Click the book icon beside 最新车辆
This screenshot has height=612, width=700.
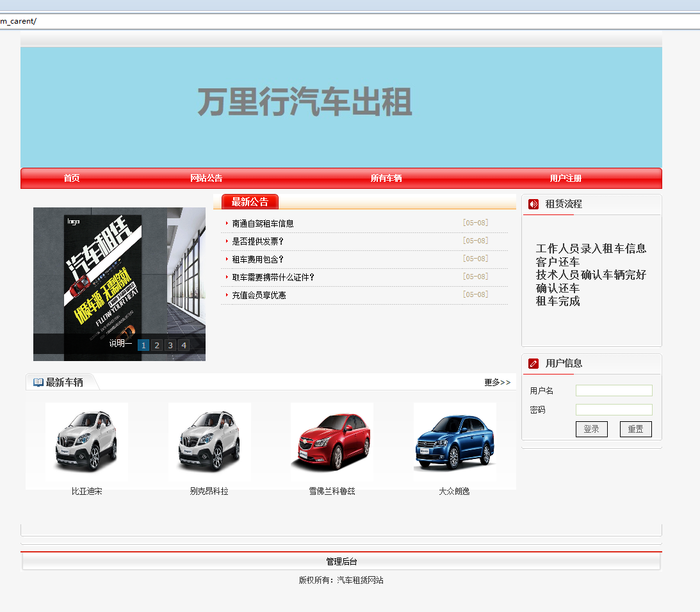coord(37,382)
